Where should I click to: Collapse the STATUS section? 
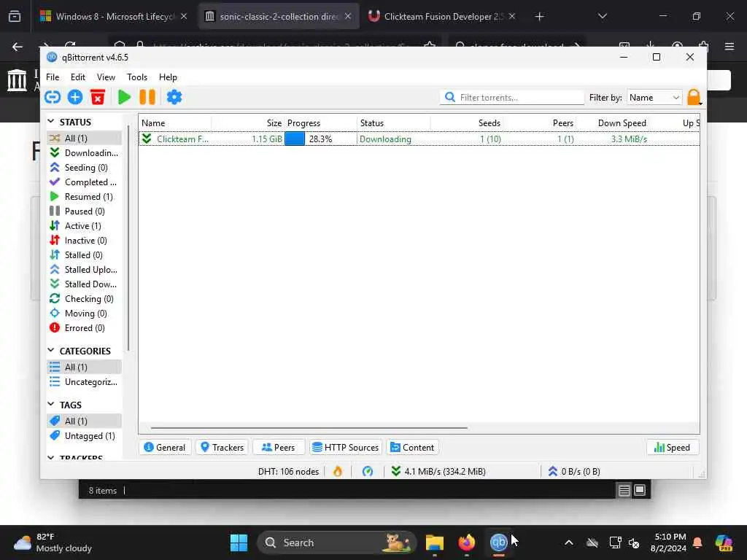click(51, 122)
